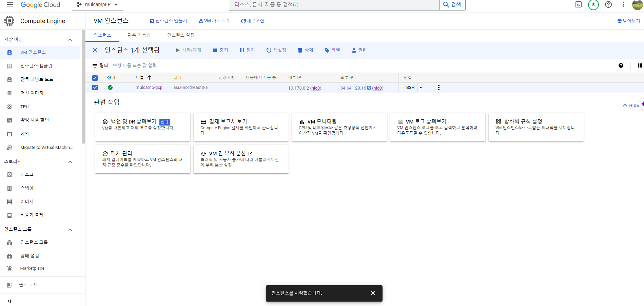Open 단독 테넌트 노드 in the sidebar

[40, 79]
